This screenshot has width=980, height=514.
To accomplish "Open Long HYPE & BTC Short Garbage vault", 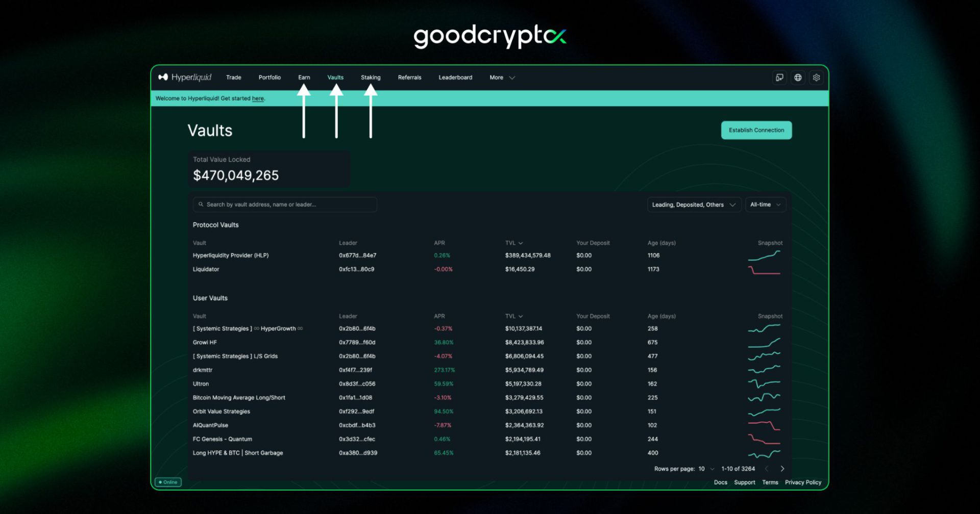I will tap(238, 453).
